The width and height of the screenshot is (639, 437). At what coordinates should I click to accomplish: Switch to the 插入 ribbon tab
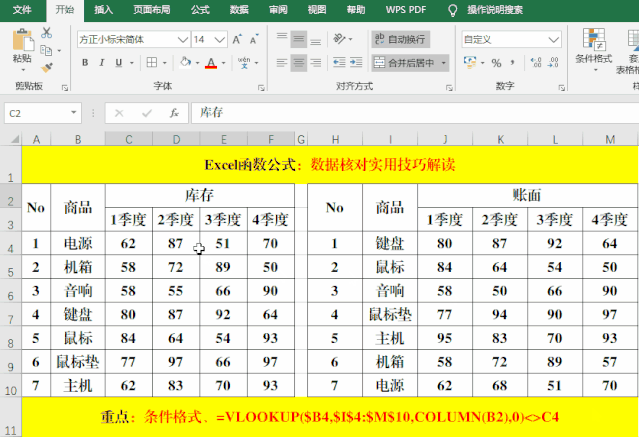pos(103,9)
